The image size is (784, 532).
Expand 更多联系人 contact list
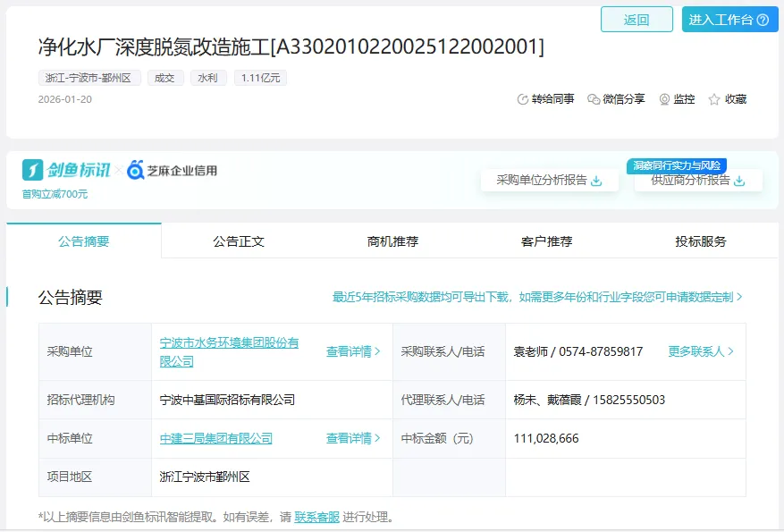[701, 351]
